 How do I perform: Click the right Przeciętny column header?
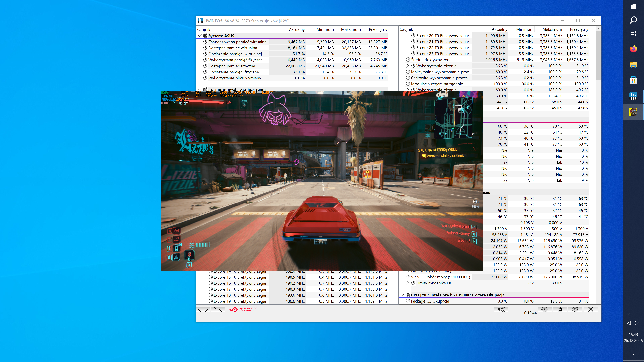pyautogui.click(x=579, y=29)
